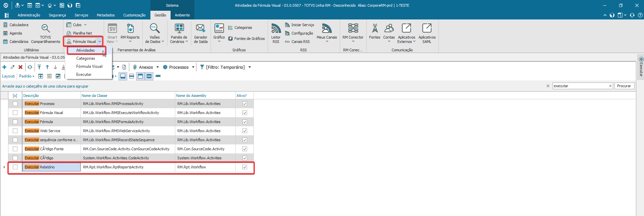Collapse the ribbon with the up chevron
Viewport: 644px width, 216px height.
(x=605, y=15)
